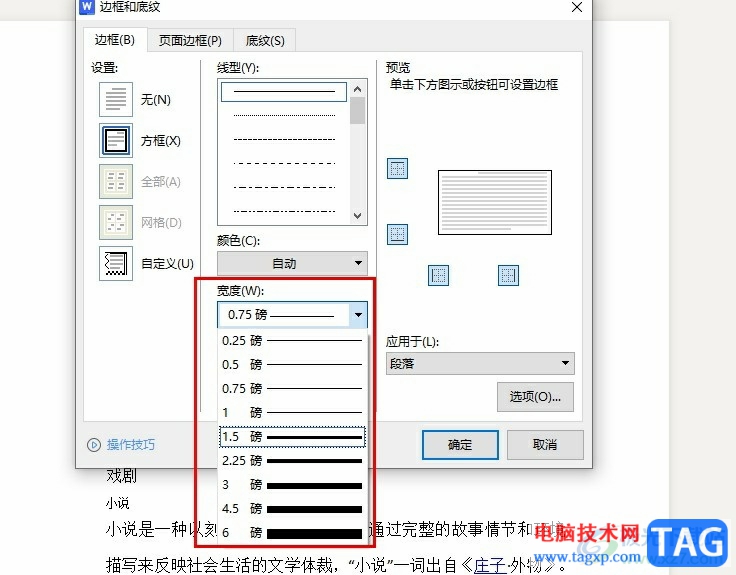This screenshot has width=736, height=575.
Task: Choose 3 磅 line width
Action: (x=292, y=484)
